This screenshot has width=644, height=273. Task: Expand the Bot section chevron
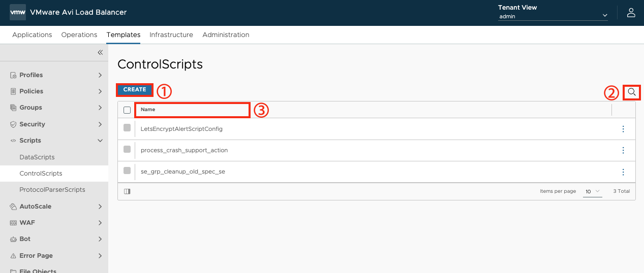click(100, 239)
